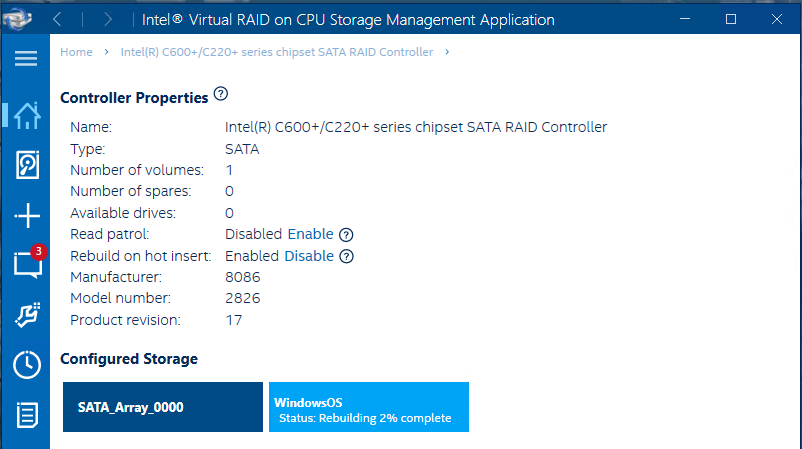The image size is (802, 449).
Task: Click the 'Number of volumes:' label
Action: click(x=137, y=170)
